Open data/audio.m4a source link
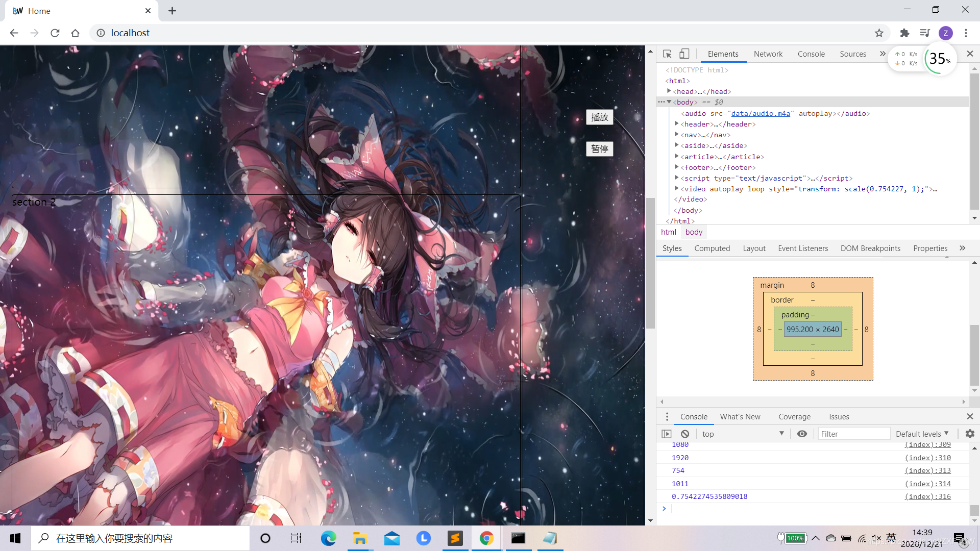980x551 pixels. (x=761, y=113)
